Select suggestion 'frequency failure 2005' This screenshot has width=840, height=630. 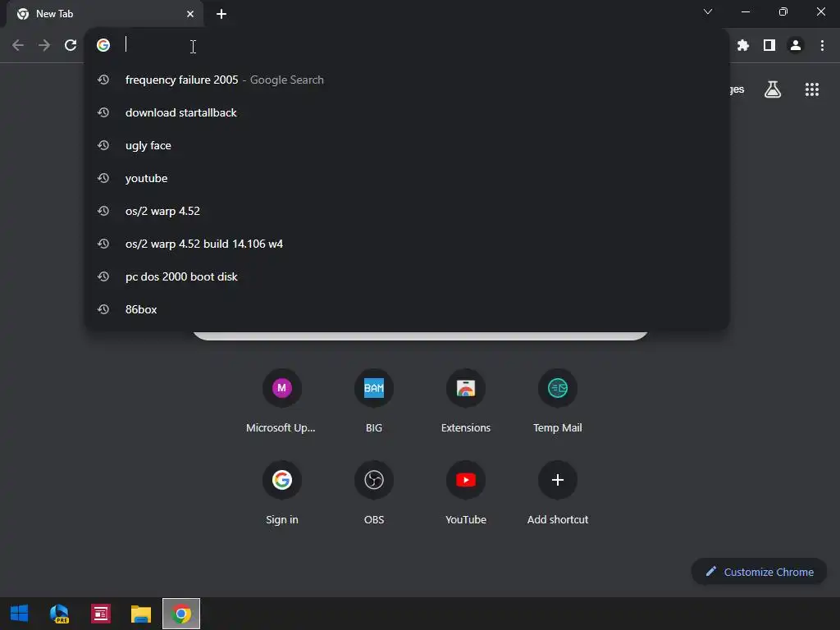407,80
